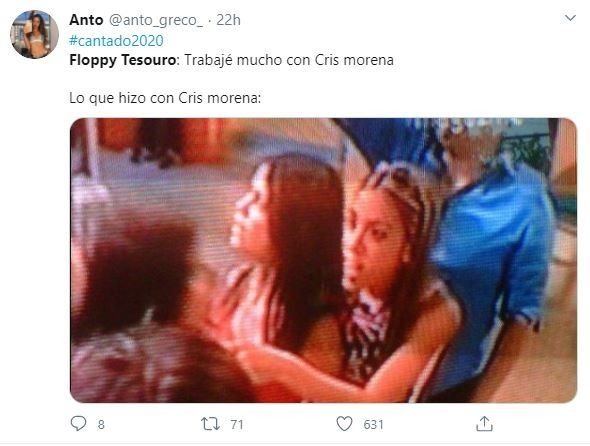Like the tweet with the heart icon
590x446 pixels.
[x=344, y=424]
